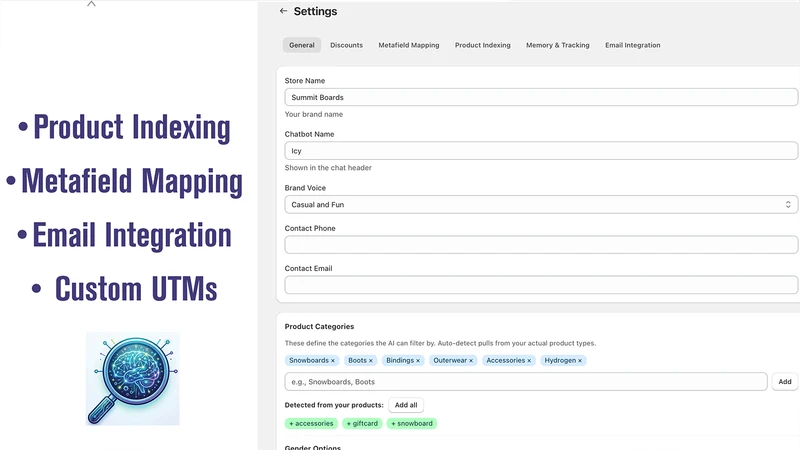Remove the Hydrogen category tag
The image size is (800, 450).
click(580, 361)
